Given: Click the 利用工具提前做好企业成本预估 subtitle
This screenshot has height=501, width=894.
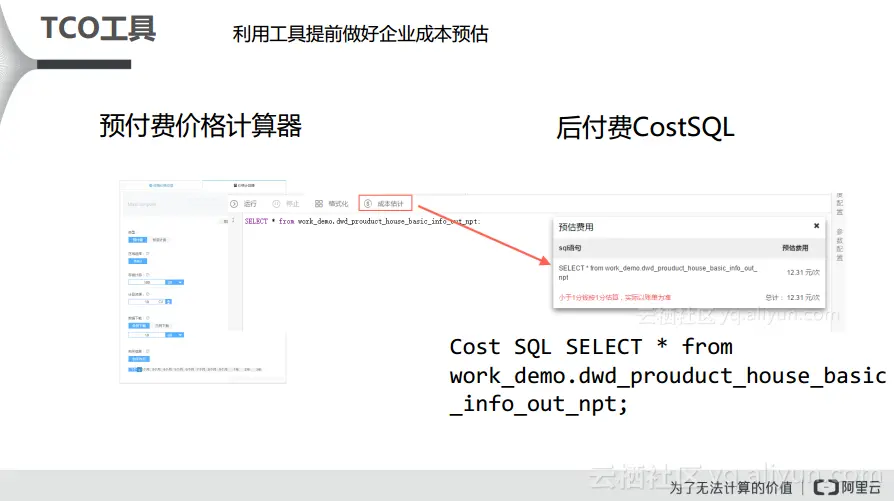Looking at the screenshot, I should click(360, 34).
